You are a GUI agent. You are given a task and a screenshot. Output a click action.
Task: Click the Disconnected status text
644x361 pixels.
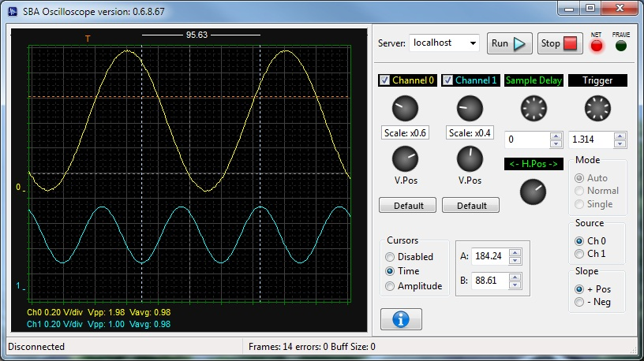pos(36,347)
